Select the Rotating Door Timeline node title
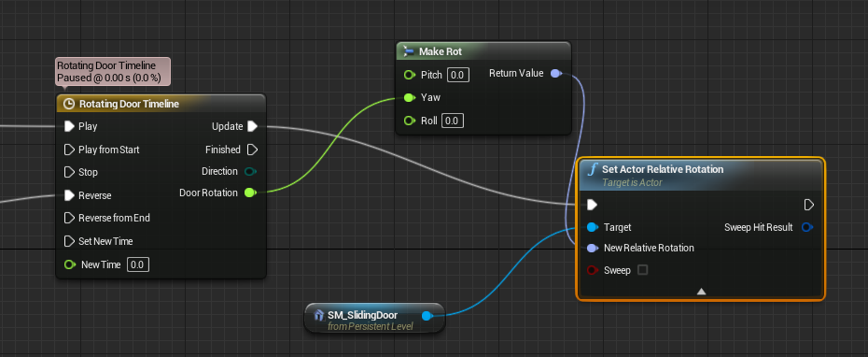868x357 pixels. point(129,104)
